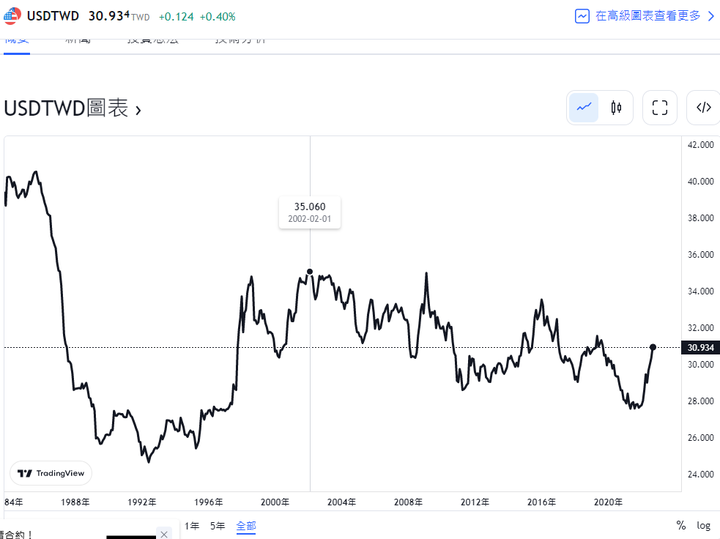Switch to candlestick chart style
This screenshot has height=539, width=720.
click(x=616, y=108)
